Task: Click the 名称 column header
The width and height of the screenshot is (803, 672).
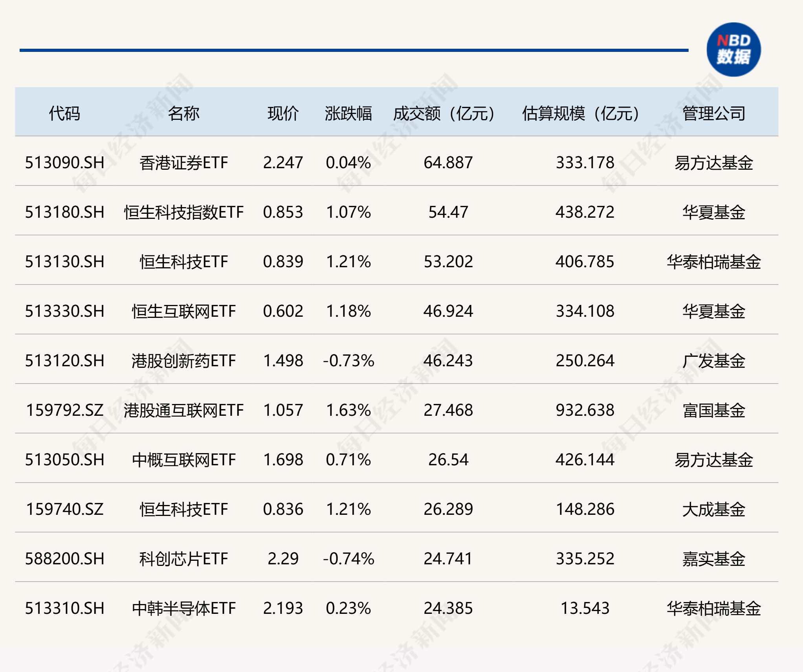Action: [x=183, y=114]
